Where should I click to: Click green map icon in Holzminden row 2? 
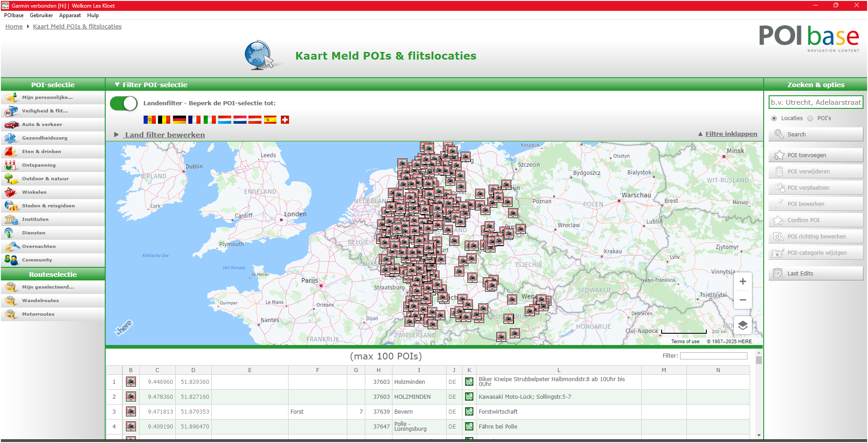tap(469, 397)
